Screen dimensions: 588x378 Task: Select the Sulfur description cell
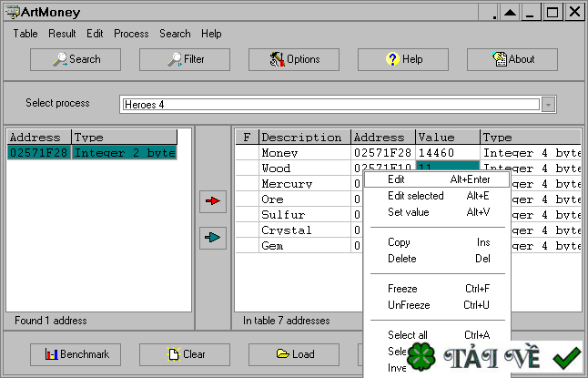pos(305,215)
